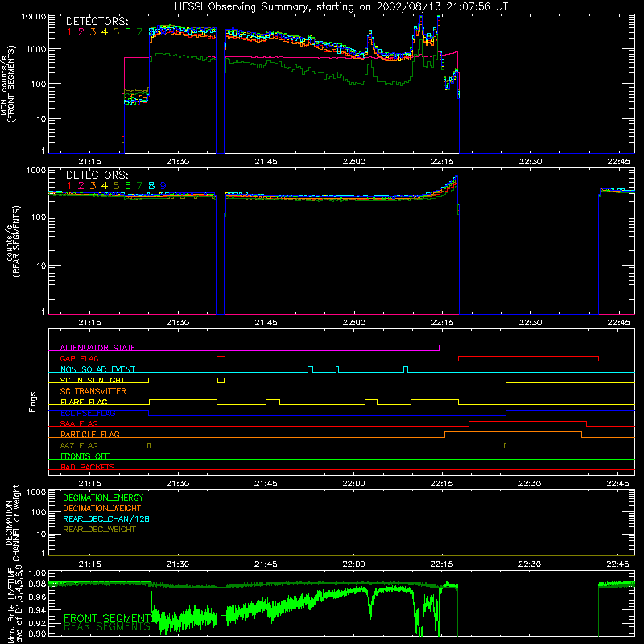Click the ATTENUATOR STATE flag label
The width and height of the screenshot is (644, 644).
97,348
